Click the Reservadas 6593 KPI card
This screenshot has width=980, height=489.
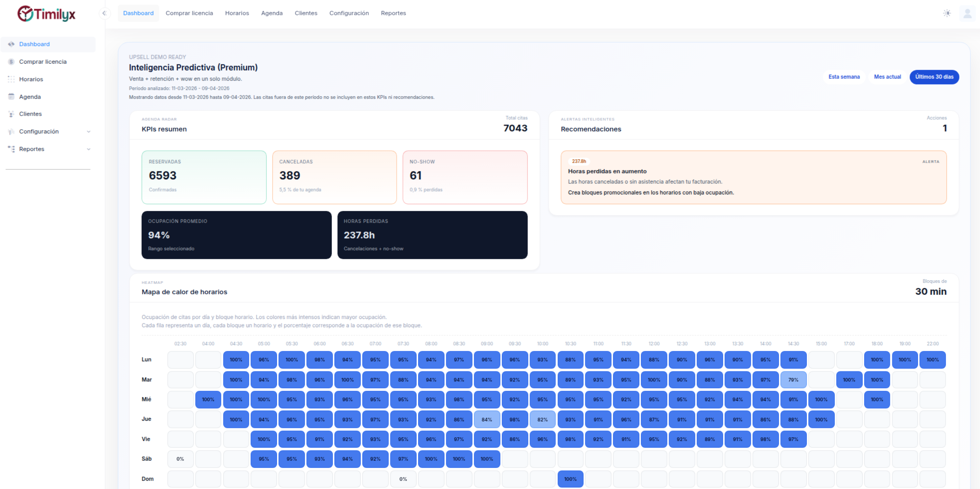pos(204,177)
